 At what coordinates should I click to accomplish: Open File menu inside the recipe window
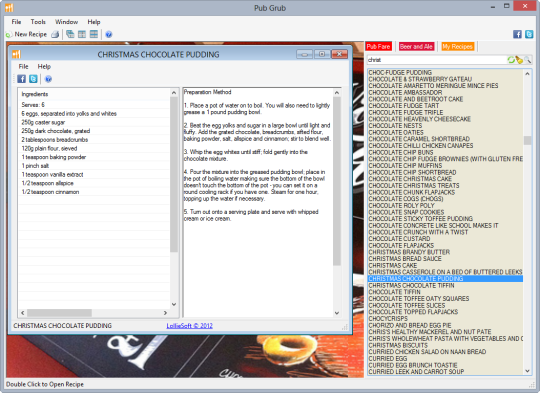23,66
